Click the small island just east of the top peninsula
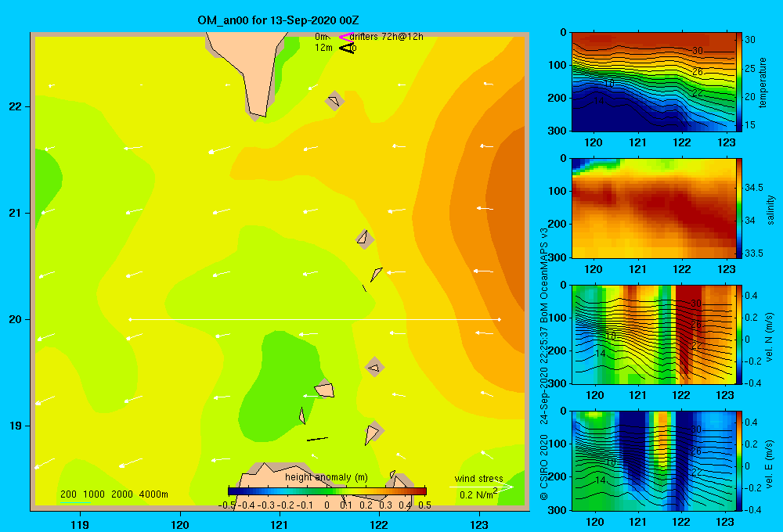 coord(334,101)
